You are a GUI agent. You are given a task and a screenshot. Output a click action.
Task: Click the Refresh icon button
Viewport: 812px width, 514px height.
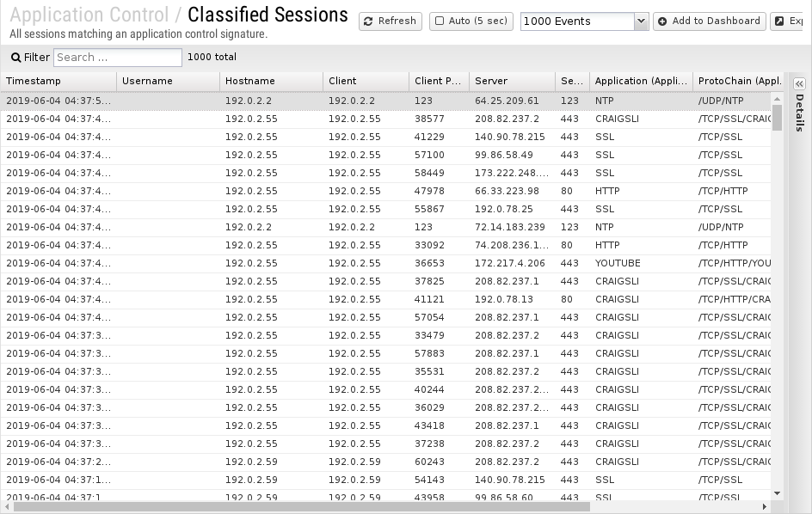point(368,21)
